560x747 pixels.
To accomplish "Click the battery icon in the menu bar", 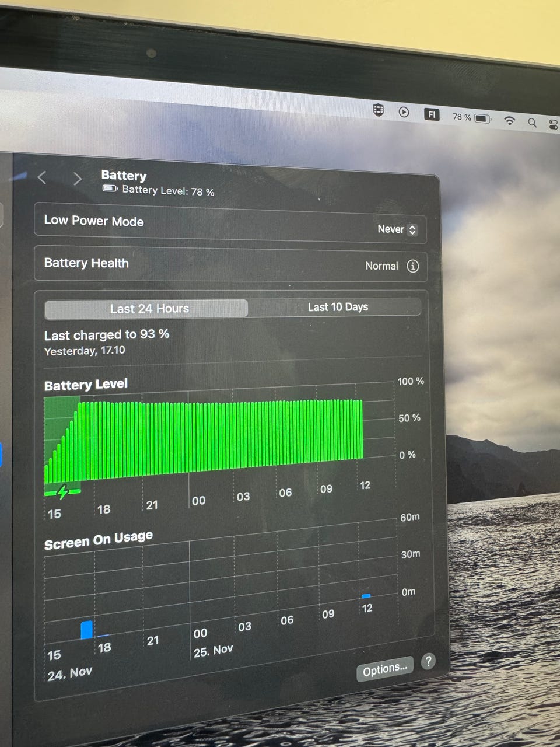I will coord(482,118).
